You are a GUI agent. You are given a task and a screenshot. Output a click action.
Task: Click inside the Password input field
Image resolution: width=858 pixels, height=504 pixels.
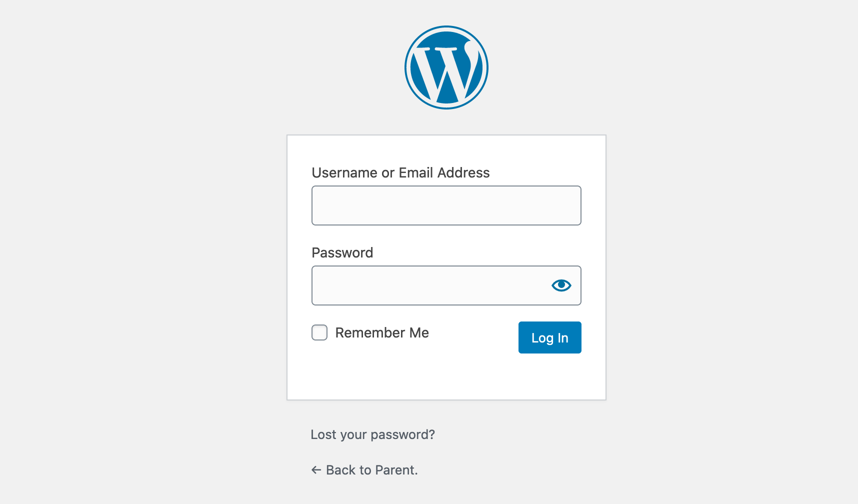tap(430, 285)
